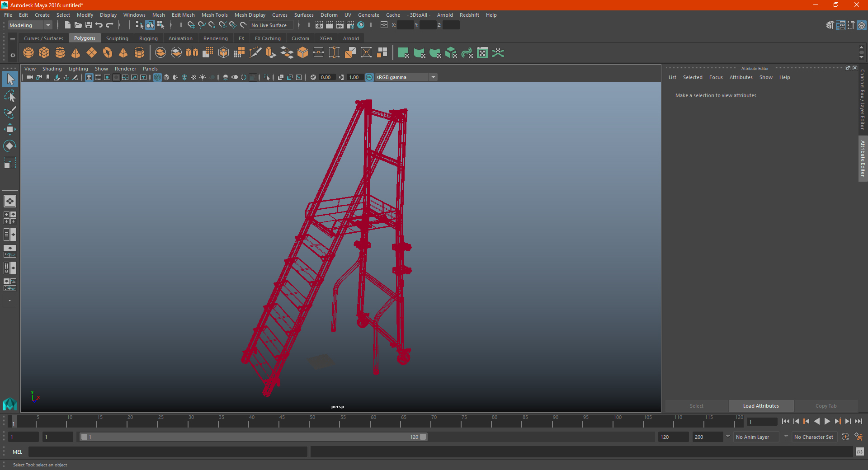
Task: Toggle the viewport grid display
Action: point(89,77)
